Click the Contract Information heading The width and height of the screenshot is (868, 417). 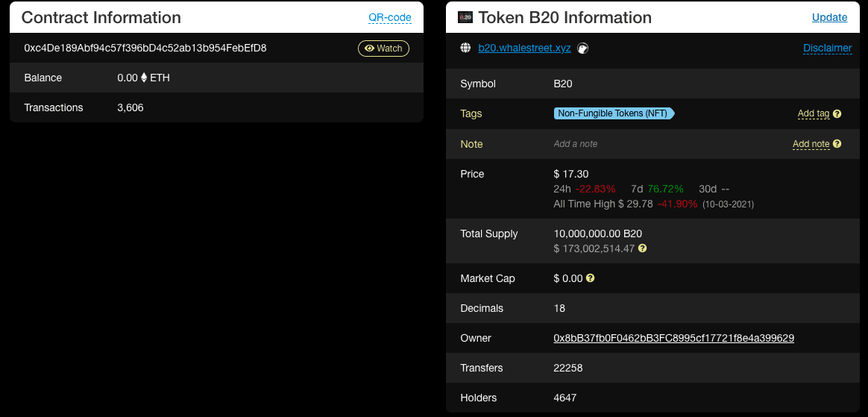point(101,18)
